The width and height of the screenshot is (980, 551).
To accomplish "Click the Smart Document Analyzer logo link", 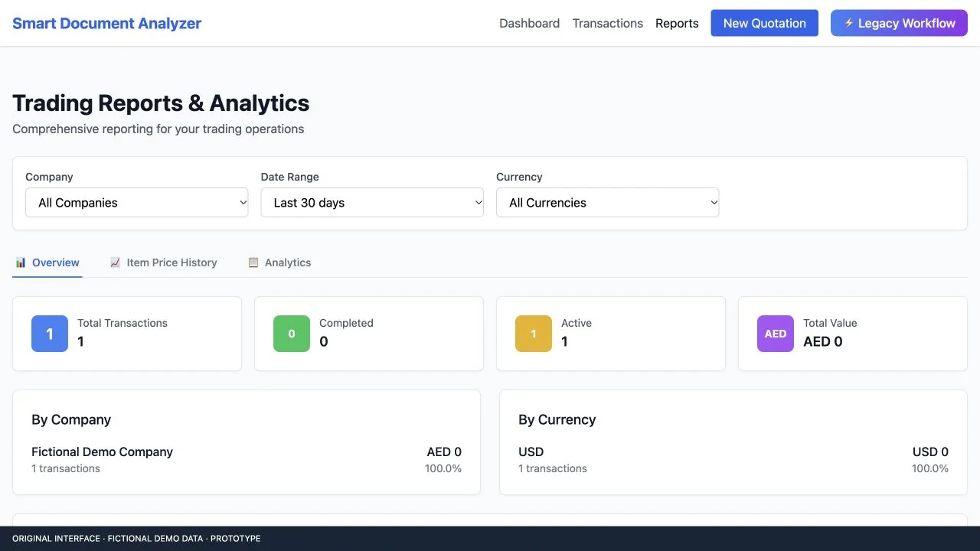I will coord(107,23).
